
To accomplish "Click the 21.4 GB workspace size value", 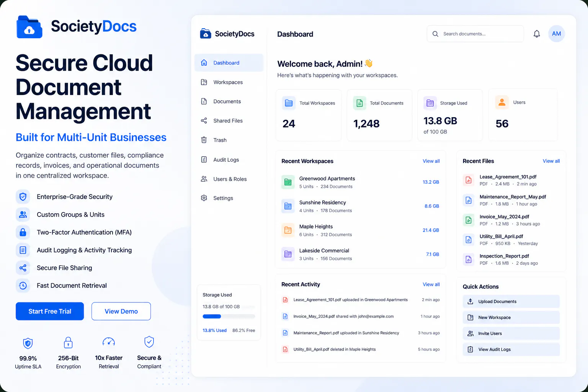I will 431,230.
